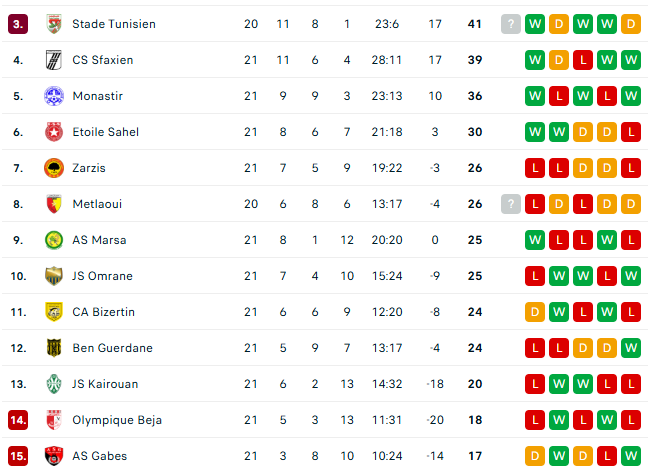Click the Ben Guerdane club crest
The height and width of the screenshot is (470, 648).
(54, 348)
